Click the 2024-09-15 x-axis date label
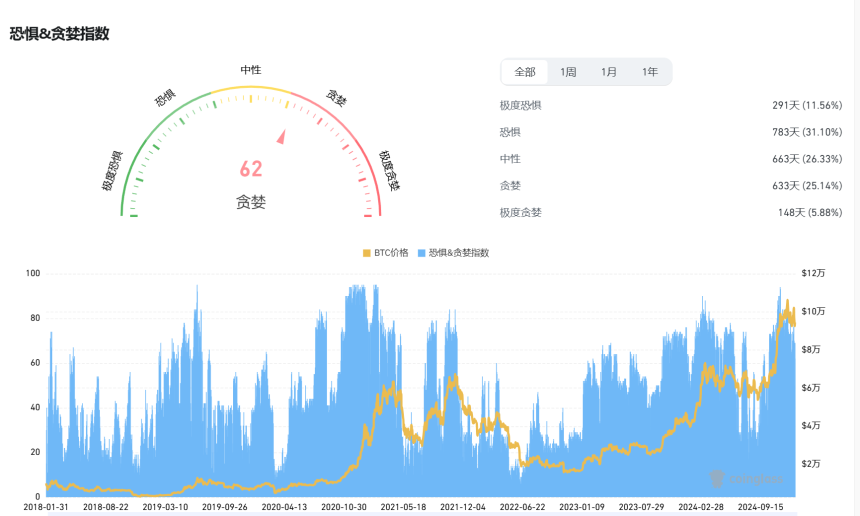The height and width of the screenshot is (516, 860). (760, 507)
